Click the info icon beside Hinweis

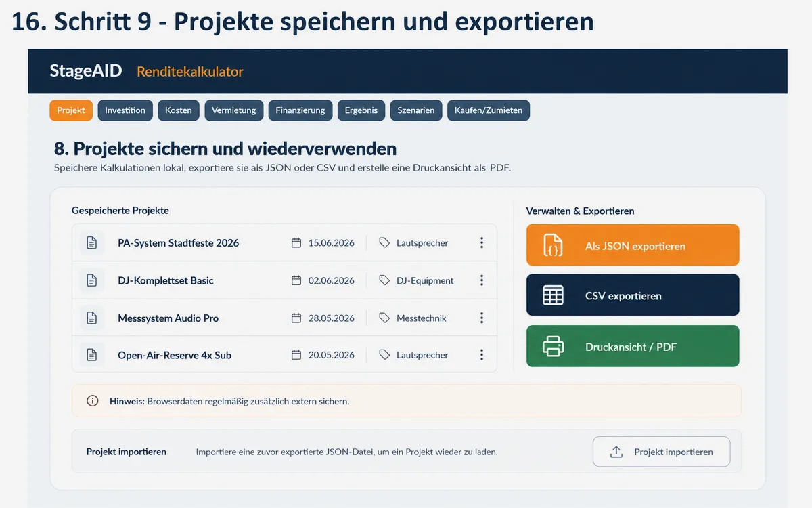[93, 401]
